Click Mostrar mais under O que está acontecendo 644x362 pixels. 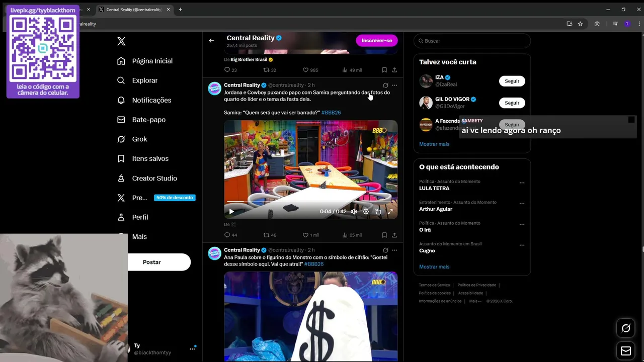434,266
